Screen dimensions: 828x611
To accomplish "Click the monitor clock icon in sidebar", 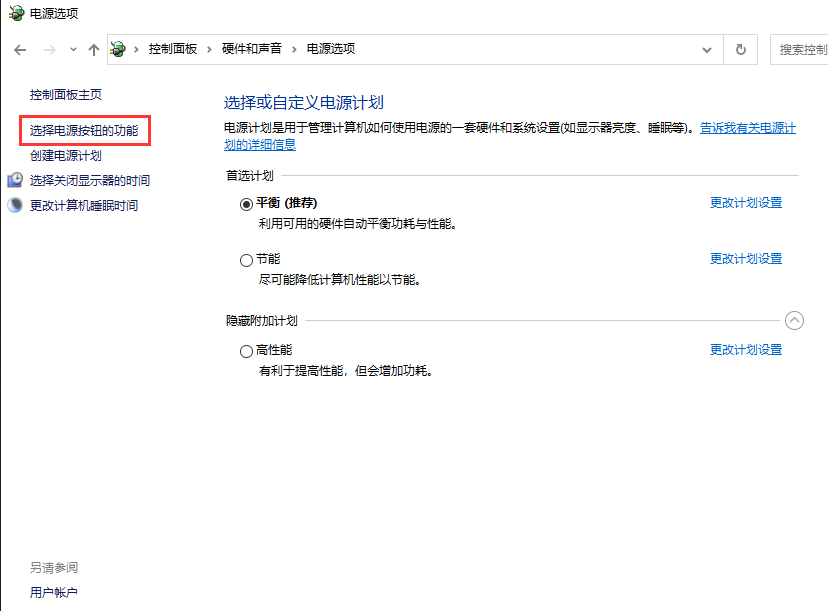I will [15, 180].
